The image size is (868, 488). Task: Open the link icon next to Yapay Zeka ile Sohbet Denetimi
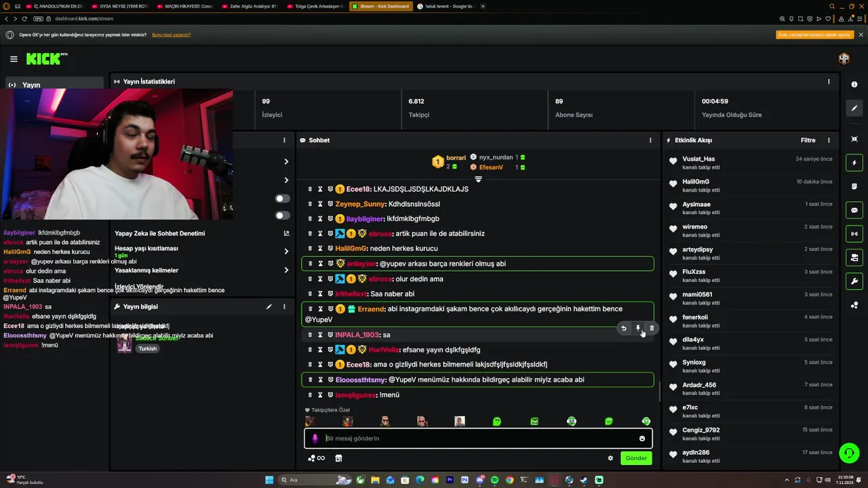pos(286,233)
